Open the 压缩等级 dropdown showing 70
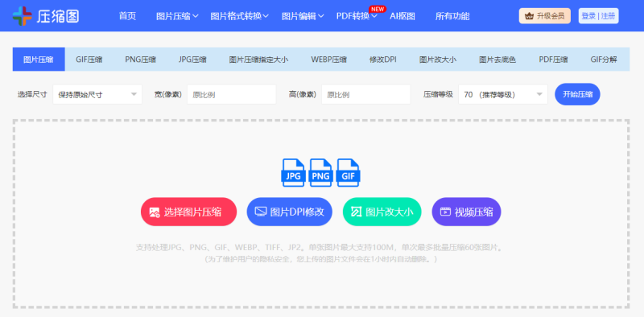 (502, 95)
